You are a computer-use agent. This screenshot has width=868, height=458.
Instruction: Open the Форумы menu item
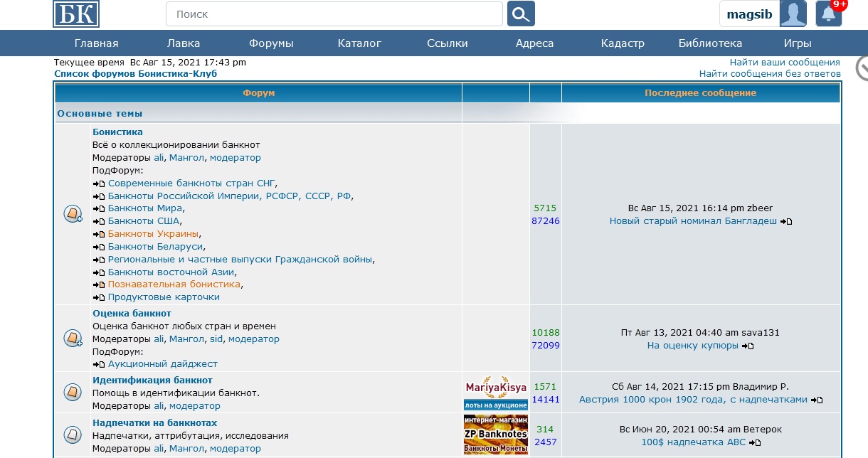(271, 43)
